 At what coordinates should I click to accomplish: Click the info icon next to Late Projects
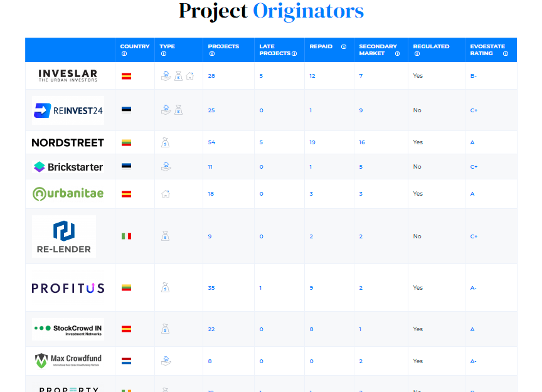coord(294,53)
